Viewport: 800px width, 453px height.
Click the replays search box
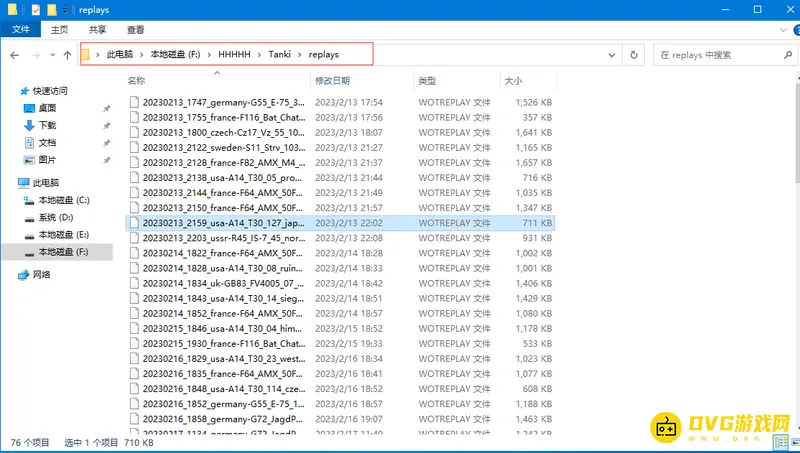[726, 55]
